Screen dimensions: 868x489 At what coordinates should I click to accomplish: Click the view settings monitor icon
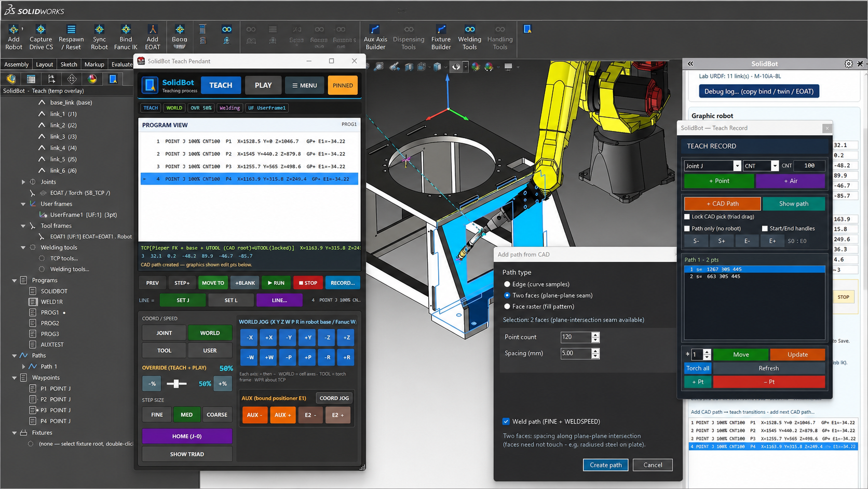[x=508, y=67]
